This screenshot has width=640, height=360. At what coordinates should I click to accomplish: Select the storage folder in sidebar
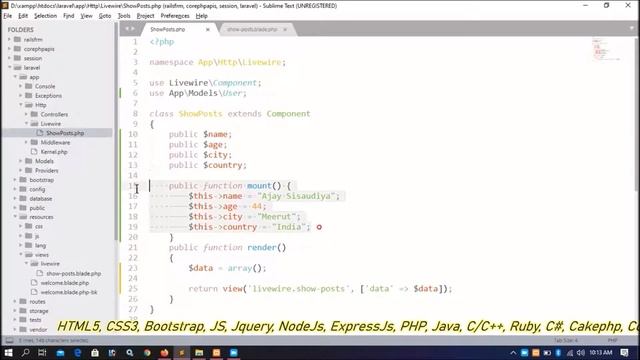click(x=39, y=311)
